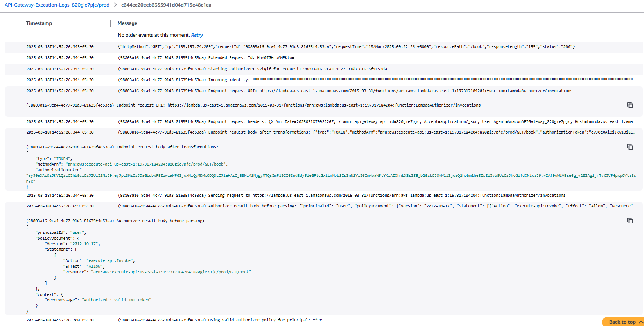Click the "Authorized : Valid JWT Token" value
644x326 pixels.
point(117,300)
